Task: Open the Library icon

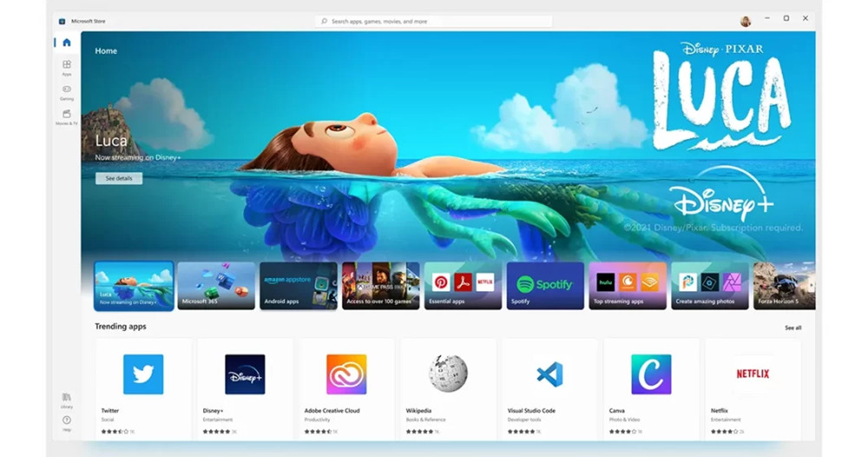Action: 67,399
